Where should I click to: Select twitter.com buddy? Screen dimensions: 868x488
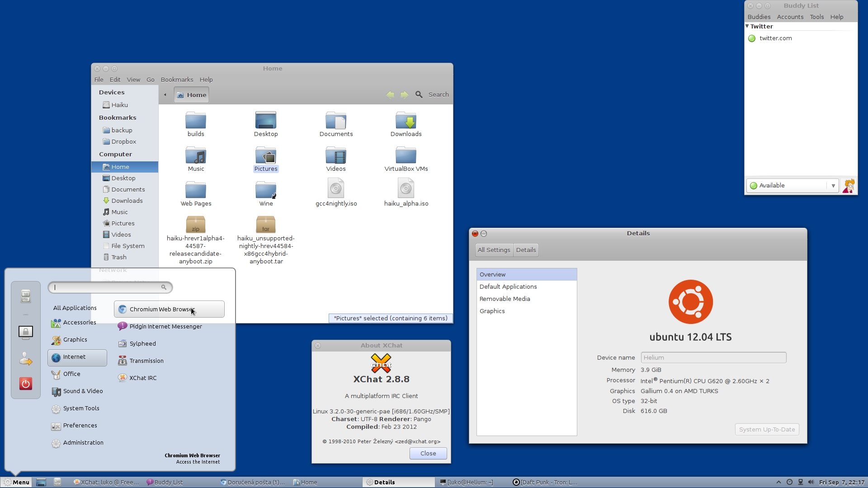[801, 38]
